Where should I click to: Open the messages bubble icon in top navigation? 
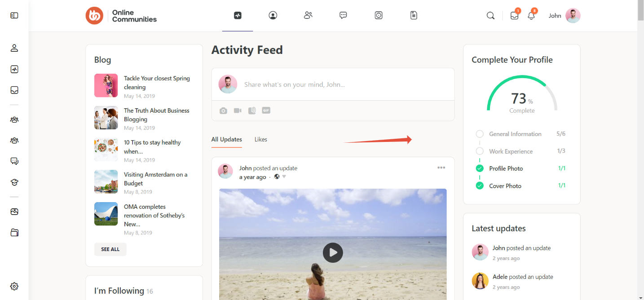point(343,15)
